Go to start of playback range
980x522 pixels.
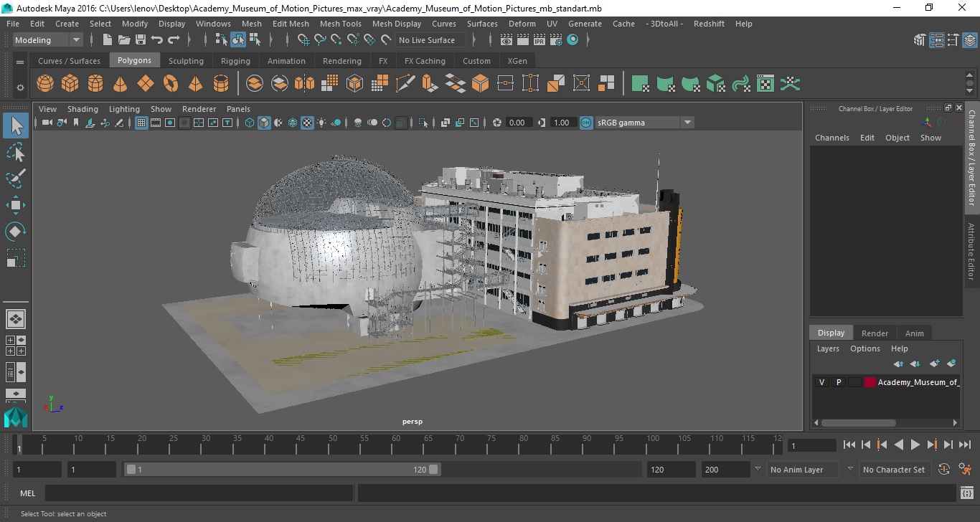tap(849, 445)
